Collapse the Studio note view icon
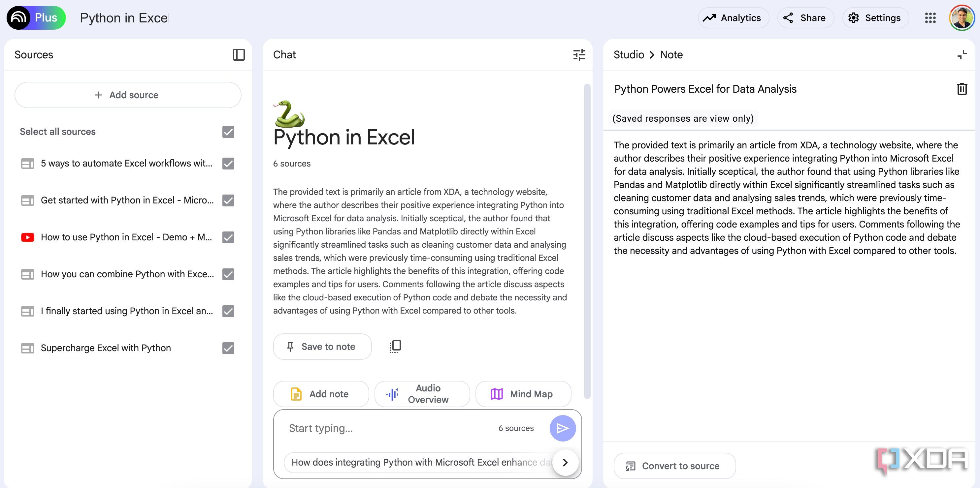Image resolution: width=980 pixels, height=488 pixels. [962, 55]
